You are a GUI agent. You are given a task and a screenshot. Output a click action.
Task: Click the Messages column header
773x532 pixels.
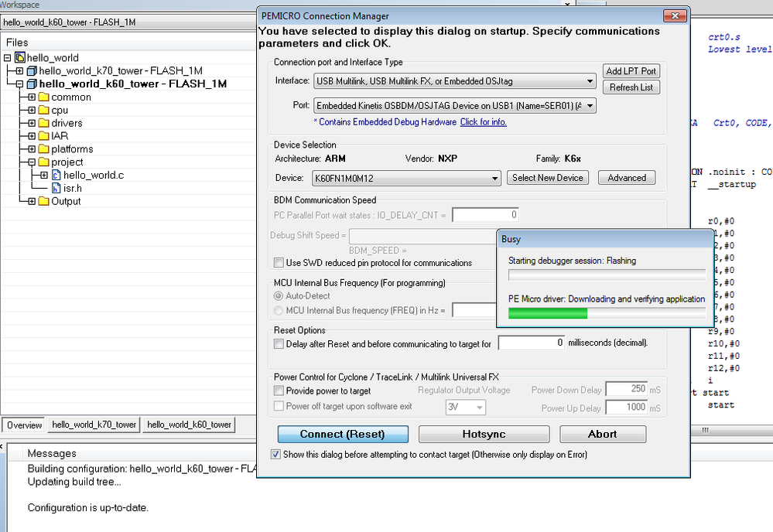(x=52, y=453)
